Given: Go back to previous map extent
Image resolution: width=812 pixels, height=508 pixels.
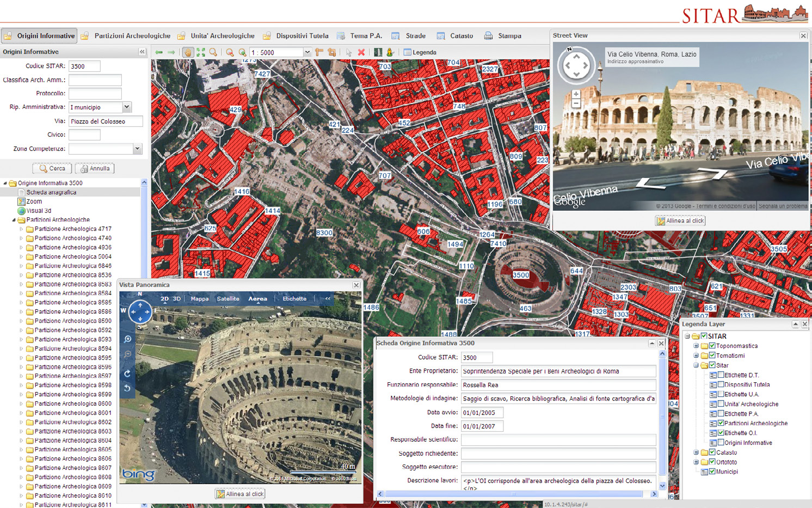Looking at the screenshot, I should (x=159, y=52).
